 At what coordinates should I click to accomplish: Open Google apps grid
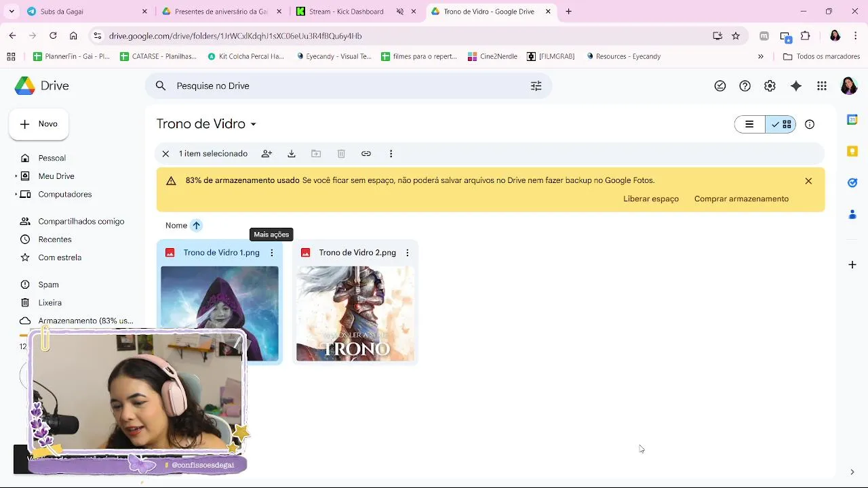(822, 86)
